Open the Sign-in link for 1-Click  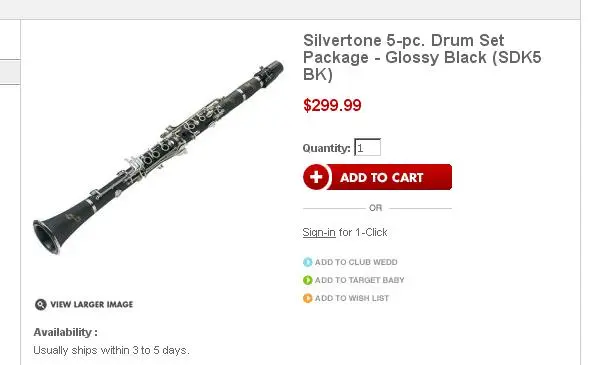click(x=319, y=232)
